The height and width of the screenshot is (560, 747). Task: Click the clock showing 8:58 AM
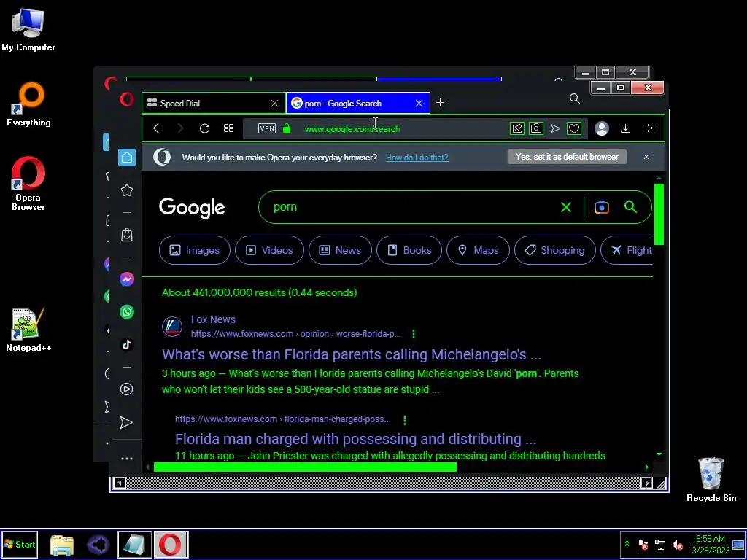click(711, 539)
